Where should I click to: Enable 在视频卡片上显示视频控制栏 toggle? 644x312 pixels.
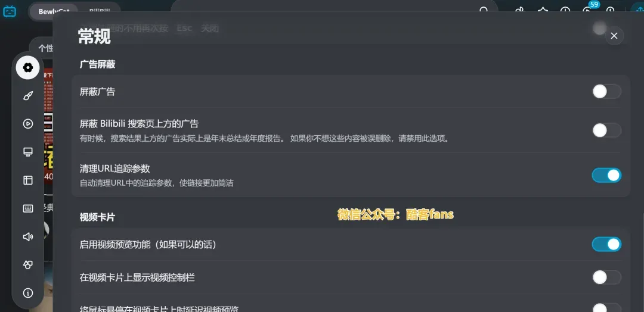606,277
